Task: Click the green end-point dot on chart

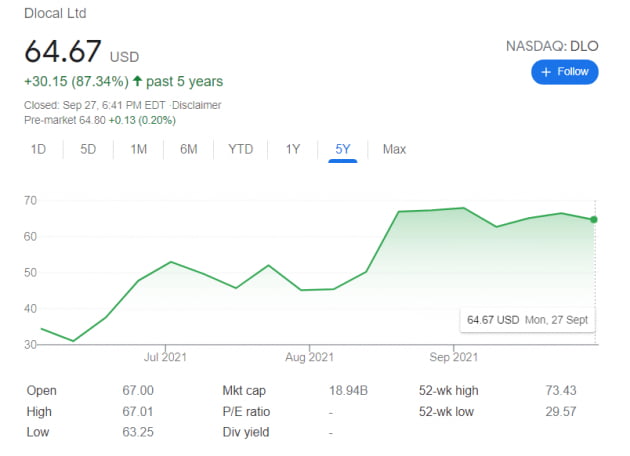Action: (594, 219)
